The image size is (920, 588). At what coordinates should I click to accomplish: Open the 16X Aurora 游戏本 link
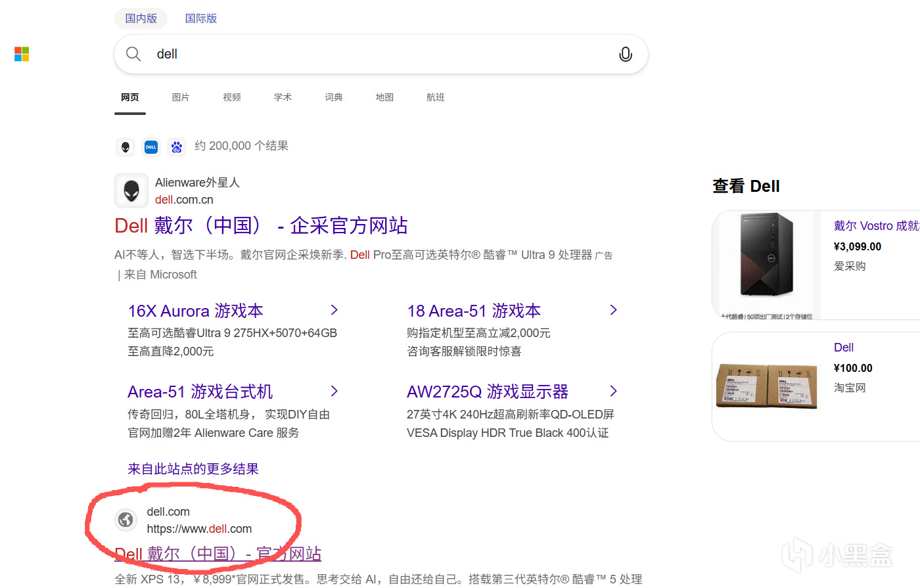click(195, 311)
